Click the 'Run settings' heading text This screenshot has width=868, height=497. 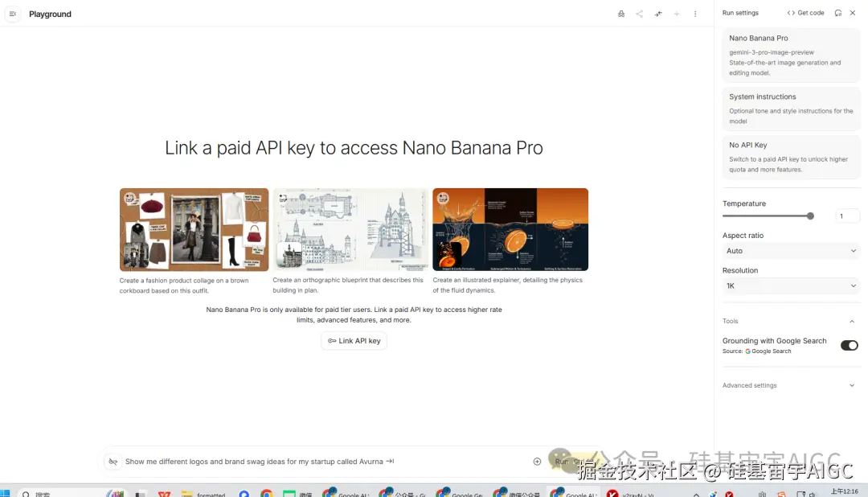[x=740, y=13]
